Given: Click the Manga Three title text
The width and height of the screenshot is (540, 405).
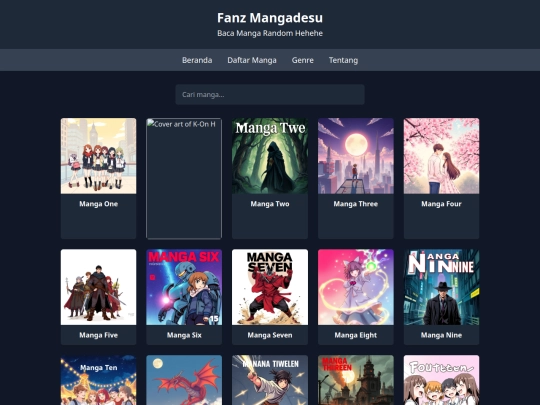Looking at the screenshot, I should pyautogui.click(x=356, y=204).
